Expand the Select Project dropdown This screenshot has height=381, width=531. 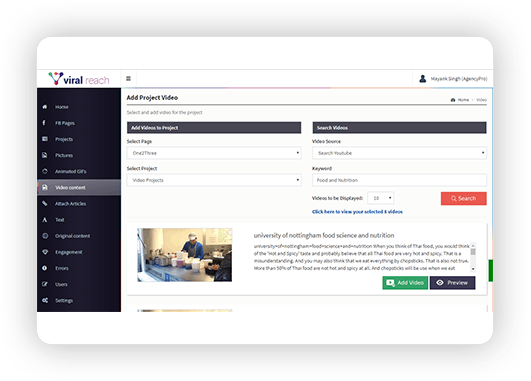(214, 180)
